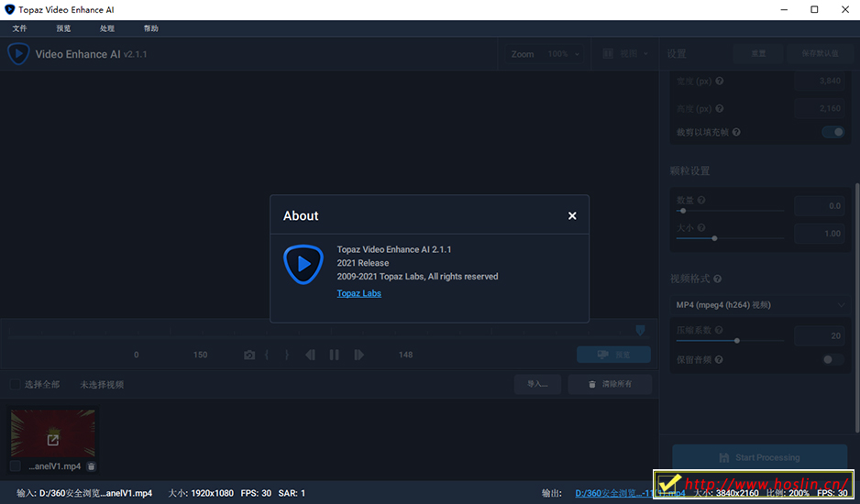Open the 处理 menu
This screenshot has width=860, height=504.
click(107, 28)
